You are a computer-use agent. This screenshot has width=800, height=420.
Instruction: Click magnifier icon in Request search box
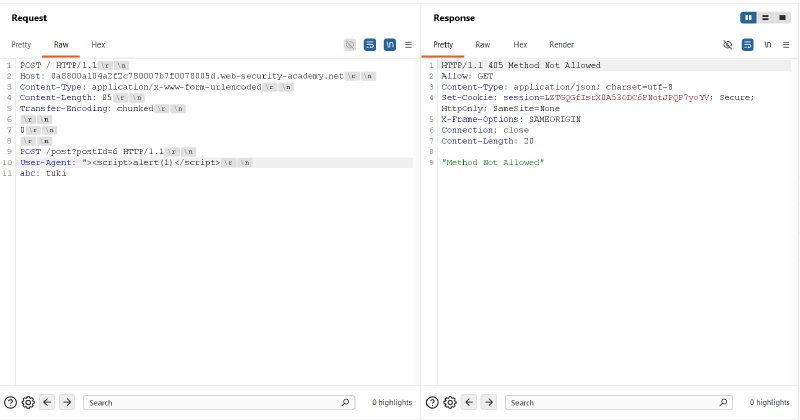coord(345,402)
